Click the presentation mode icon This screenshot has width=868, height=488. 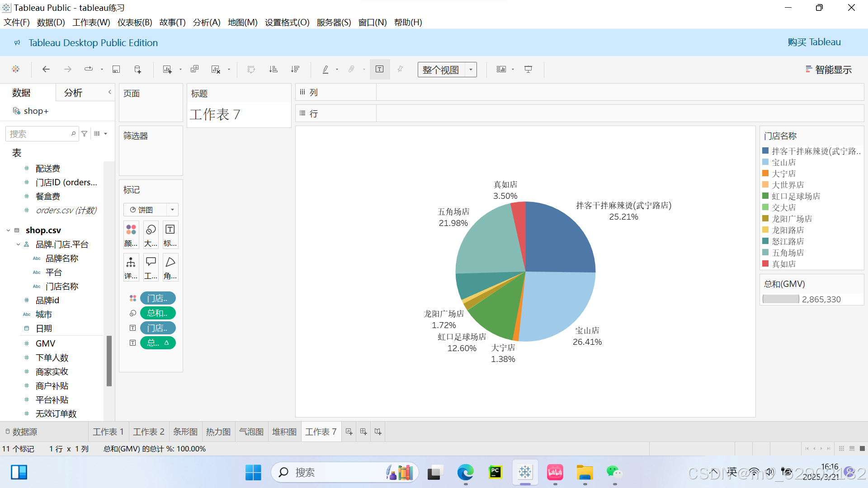(x=528, y=69)
